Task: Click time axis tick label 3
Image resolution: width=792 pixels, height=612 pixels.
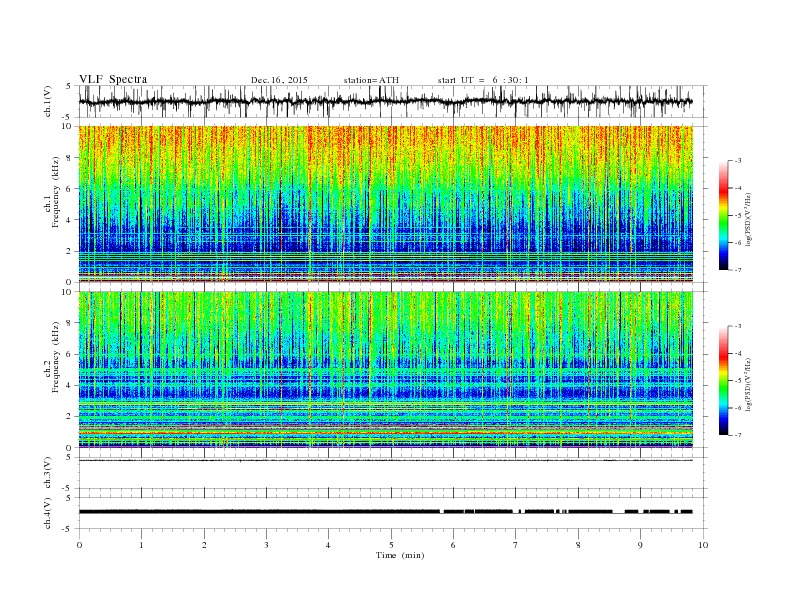Action: (266, 545)
